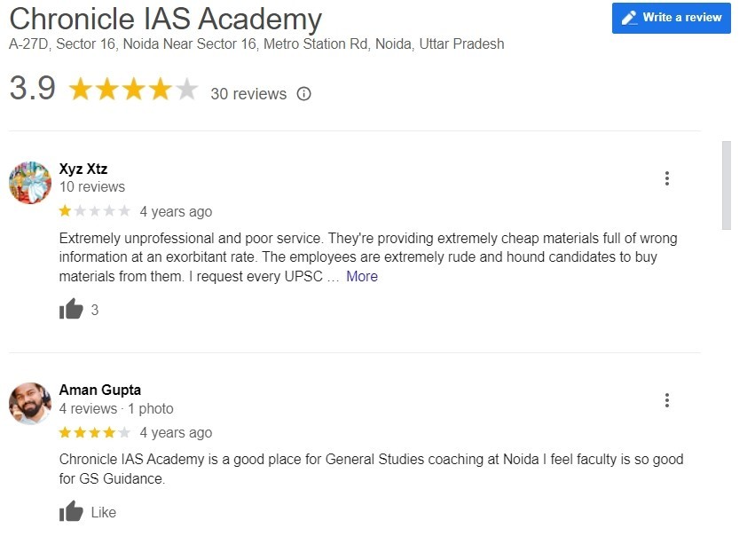Click the one-star rating of Xyz Xtz
The width and height of the screenshot is (755, 560).
click(94, 211)
